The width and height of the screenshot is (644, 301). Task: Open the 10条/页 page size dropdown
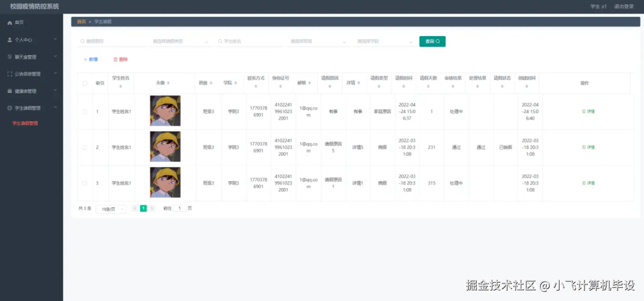click(111, 209)
